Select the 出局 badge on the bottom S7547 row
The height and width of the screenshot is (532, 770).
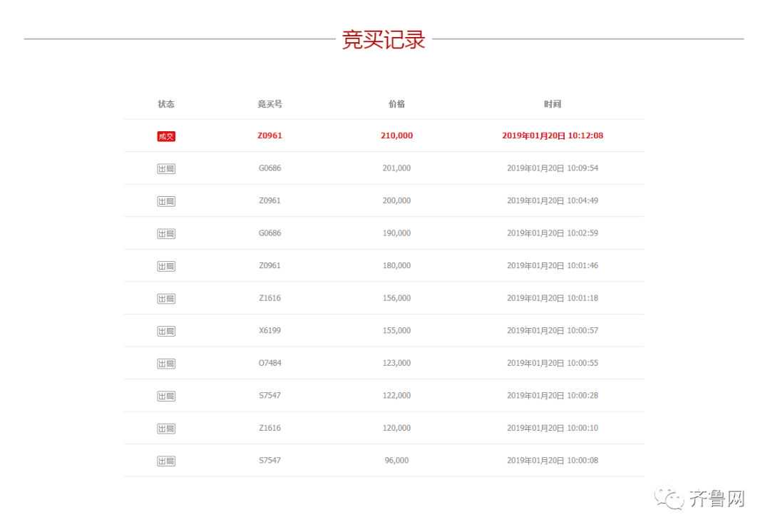coord(166,460)
